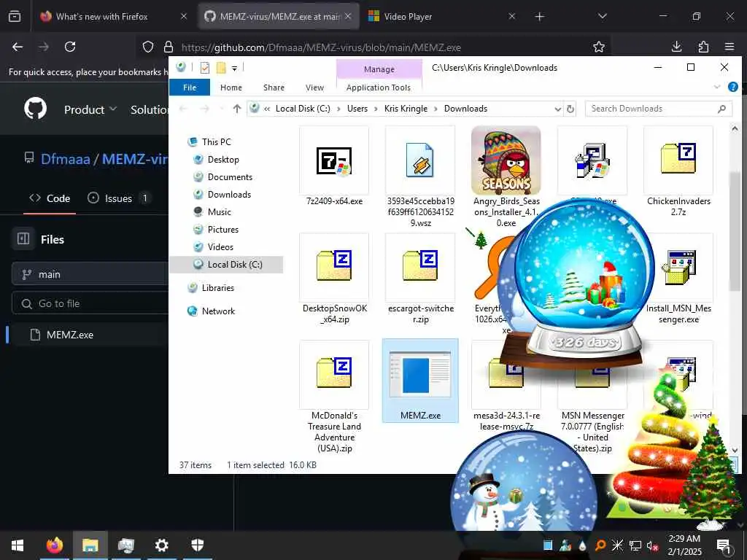Click the Kris Kringle breadcrumb
Viewport: 747px width, 560px height.
406,109
